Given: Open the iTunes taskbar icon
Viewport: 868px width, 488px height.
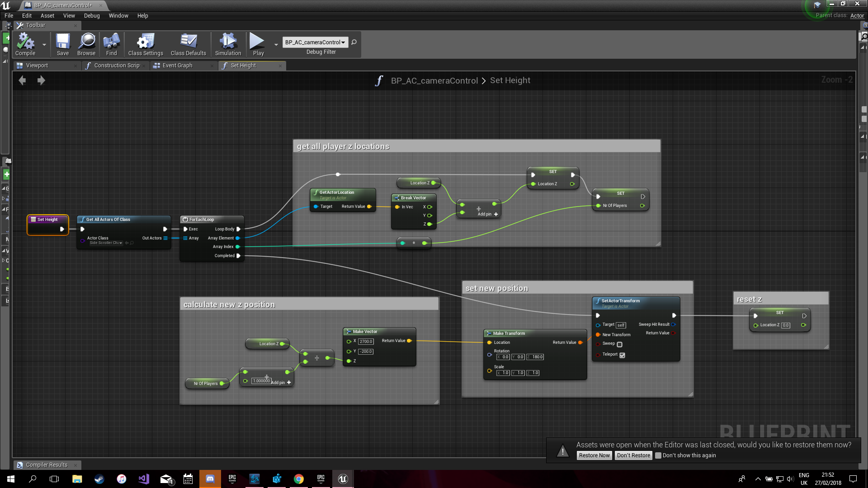Looking at the screenshot, I should (122, 479).
